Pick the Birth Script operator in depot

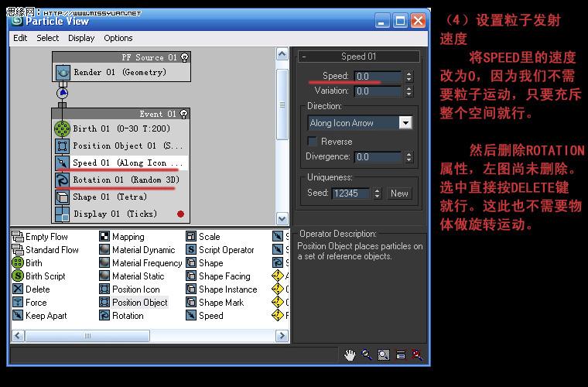click(x=39, y=276)
